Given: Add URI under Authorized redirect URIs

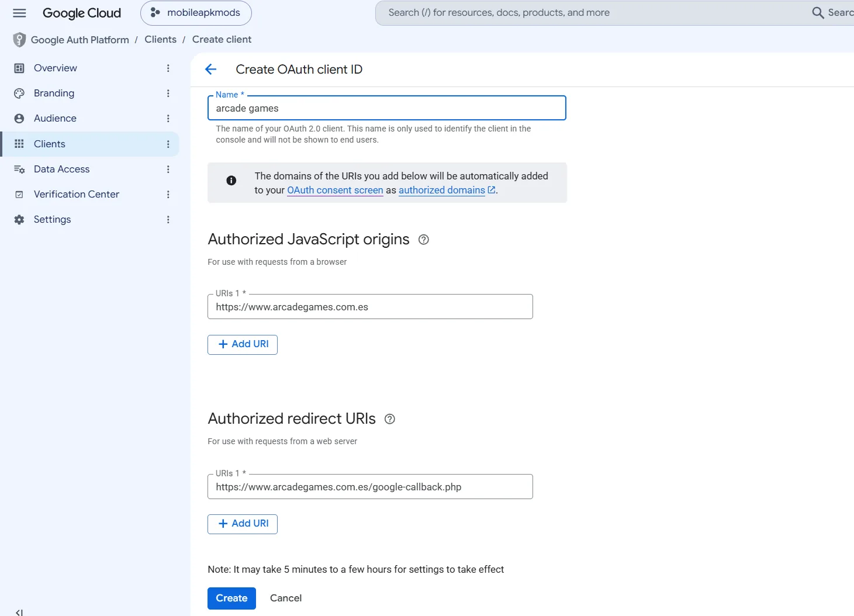Looking at the screenshot, I should coord(243,524).
